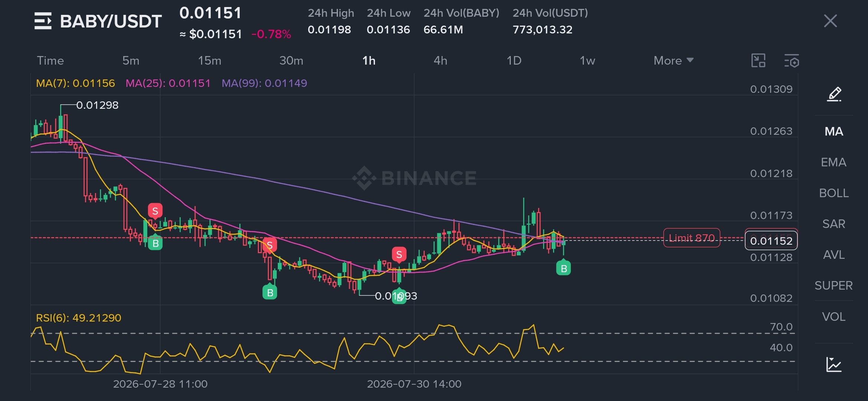The image size is (868, 401).
Task: Click the current price tag 0.01152
Action: 771,241
